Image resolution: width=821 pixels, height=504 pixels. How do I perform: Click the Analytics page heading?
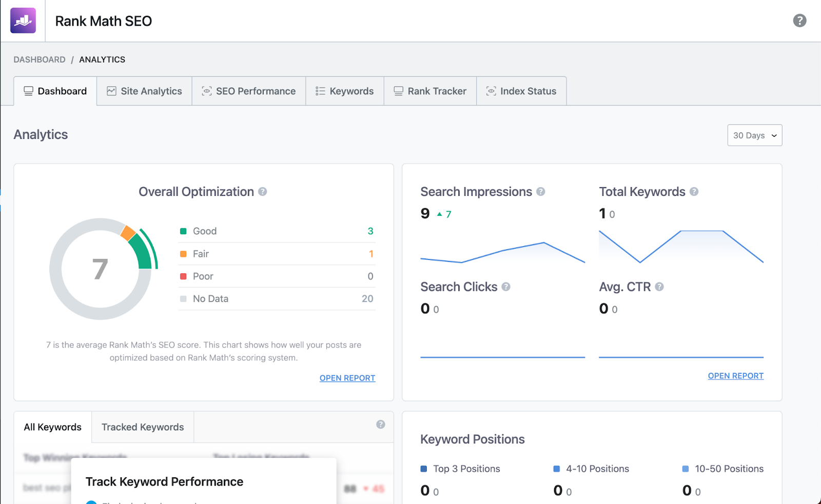point(41,134)
